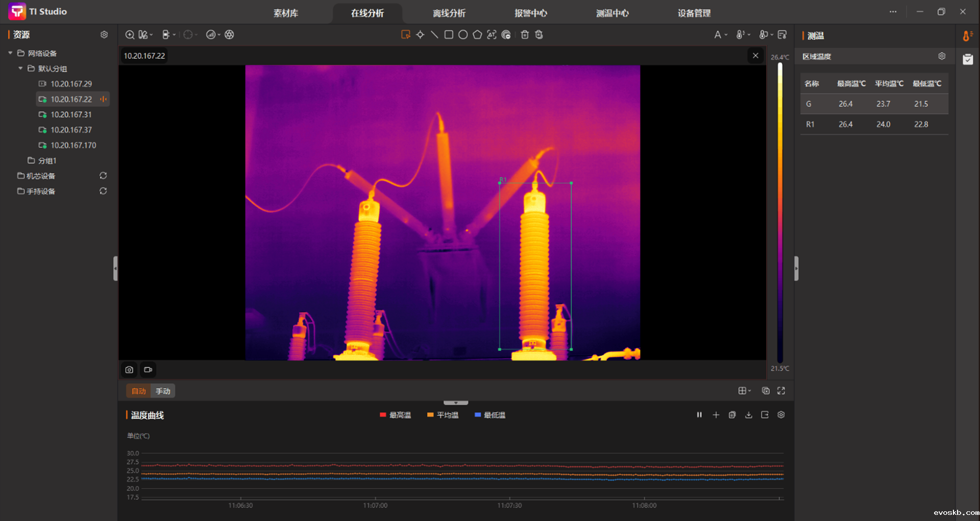The height and width of the screenshot is (521, 980).
Task: Select device 10.20.167.31 in tree
Action: point(71,114)
